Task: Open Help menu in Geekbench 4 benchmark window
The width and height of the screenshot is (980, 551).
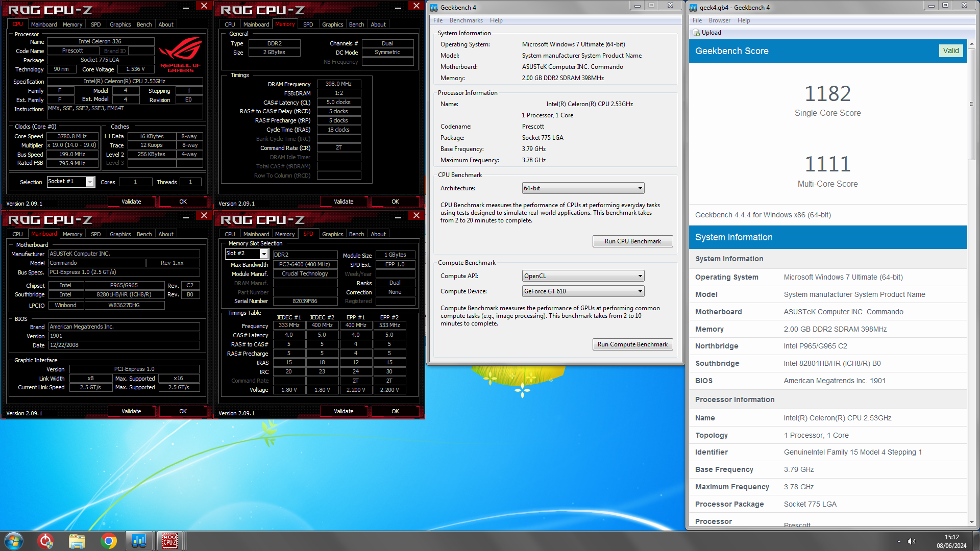Action: pos(496,20)
